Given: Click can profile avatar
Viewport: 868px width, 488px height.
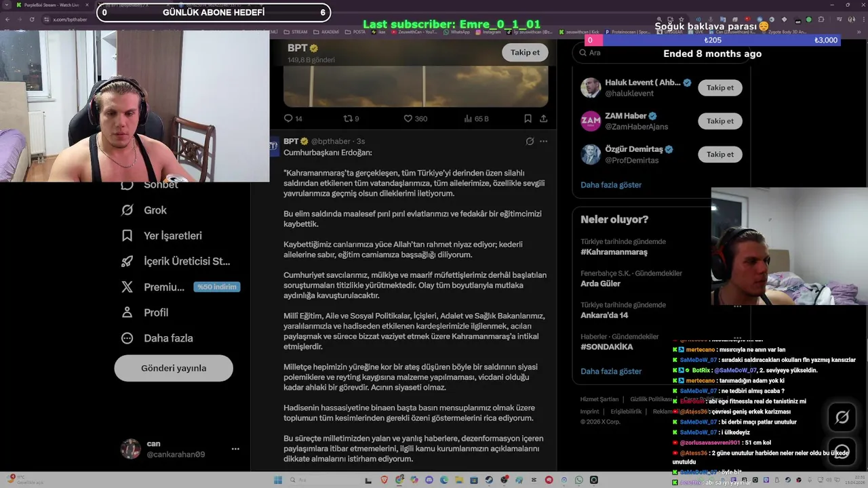Looking at the screenshot, I should pyautogui.click(x=130, y=449).
